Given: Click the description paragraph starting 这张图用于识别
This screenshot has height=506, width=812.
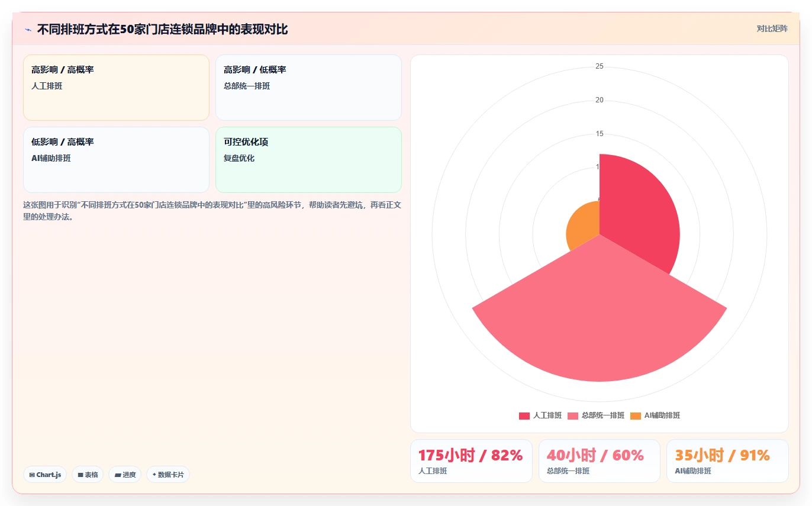Looking at the screenshot, I should point(212,211).
